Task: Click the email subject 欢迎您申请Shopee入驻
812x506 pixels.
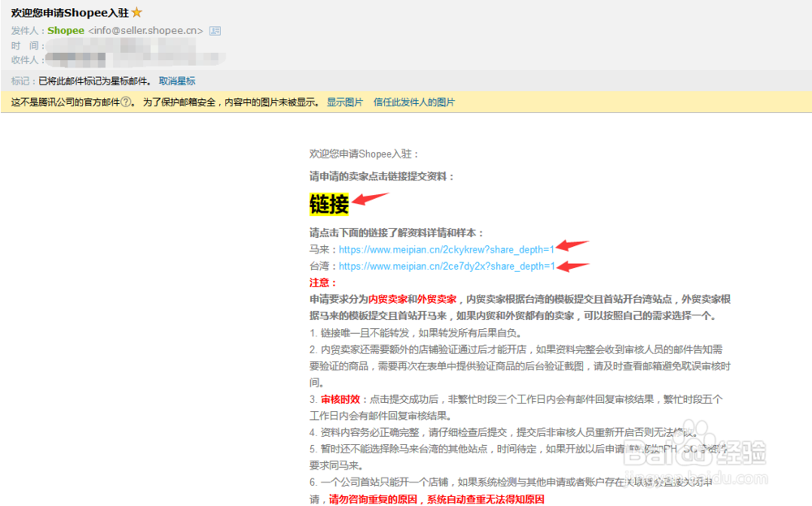Action: (x=70, y=12)
